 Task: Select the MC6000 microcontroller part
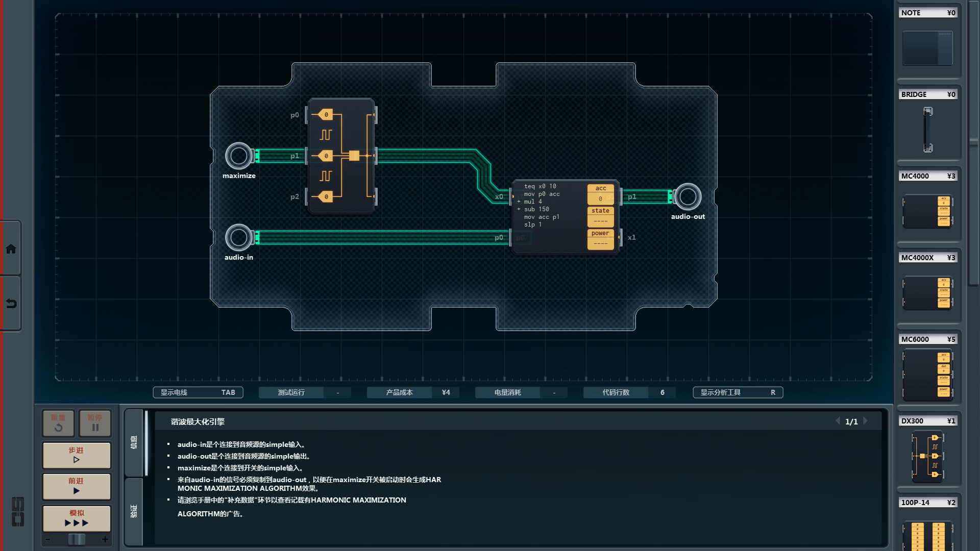coord(927,375)
